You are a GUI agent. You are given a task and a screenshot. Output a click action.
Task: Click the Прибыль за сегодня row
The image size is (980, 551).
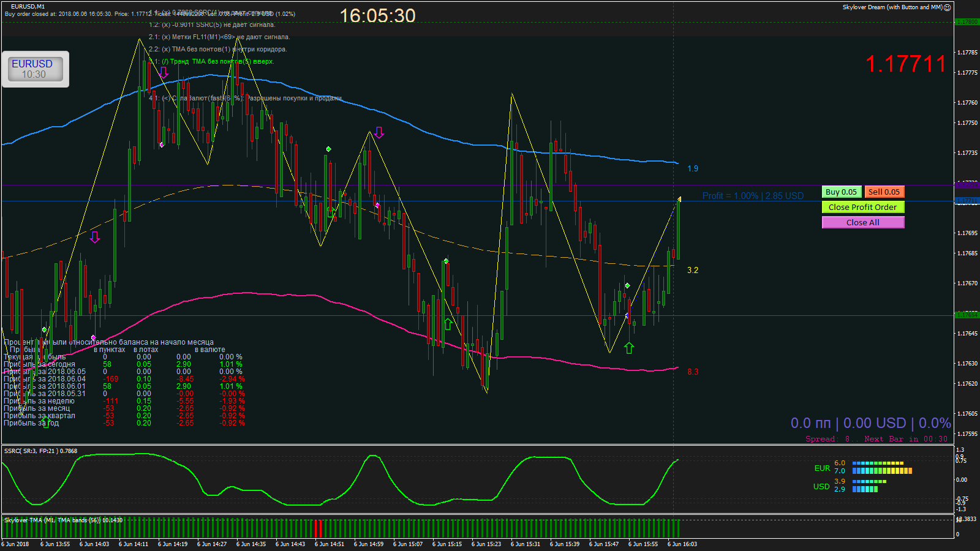pyautogui.click(x=123, y=364)
